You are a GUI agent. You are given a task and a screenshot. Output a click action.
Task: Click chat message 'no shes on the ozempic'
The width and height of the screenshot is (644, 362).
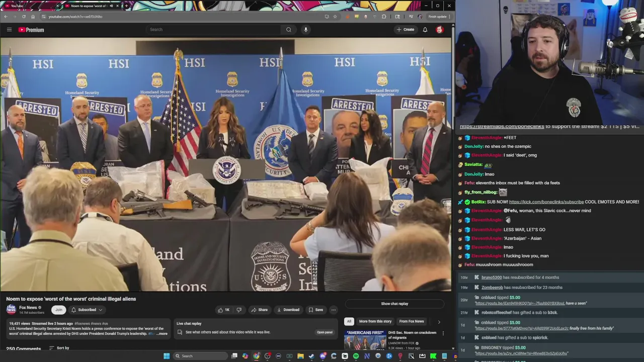pyautogui.click(x=508, y=146)
